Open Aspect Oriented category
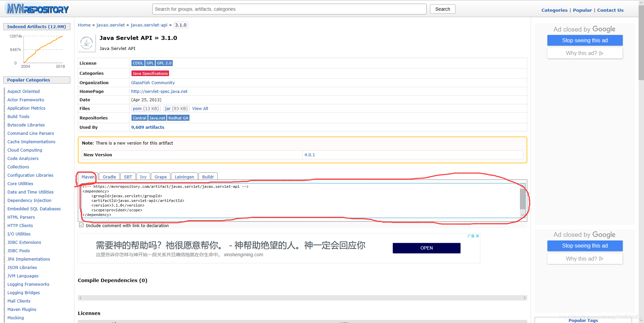Viewport: 644px width, 323px height. [23, 91]
